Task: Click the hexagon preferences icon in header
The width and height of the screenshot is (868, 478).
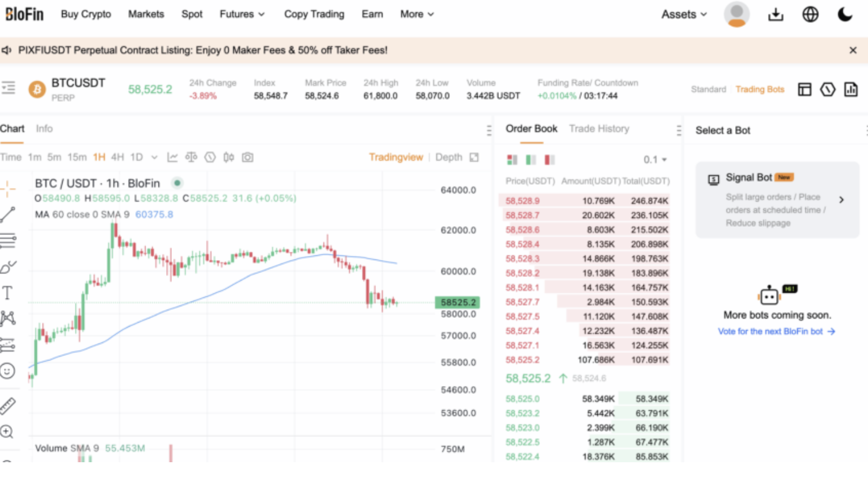Action: (x=828, y=89)
